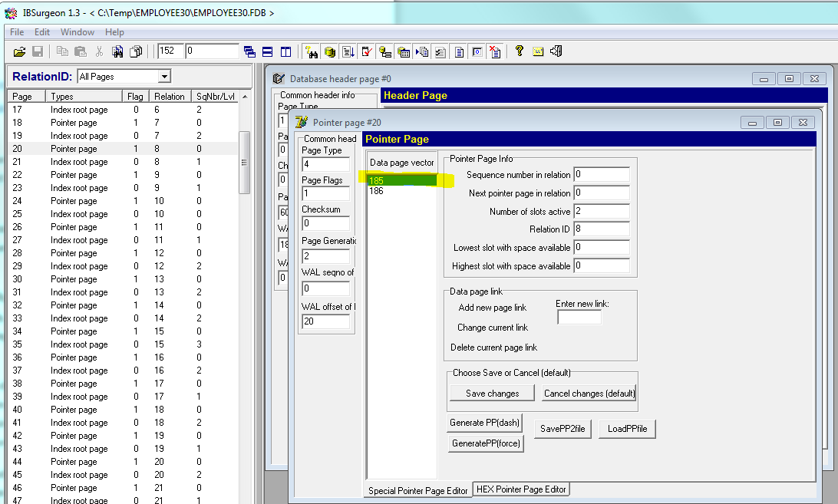Click the cascade windows toolbar icon
Image resolution: width=838 pixels, height=504 pixels.
tap(249, 51)
